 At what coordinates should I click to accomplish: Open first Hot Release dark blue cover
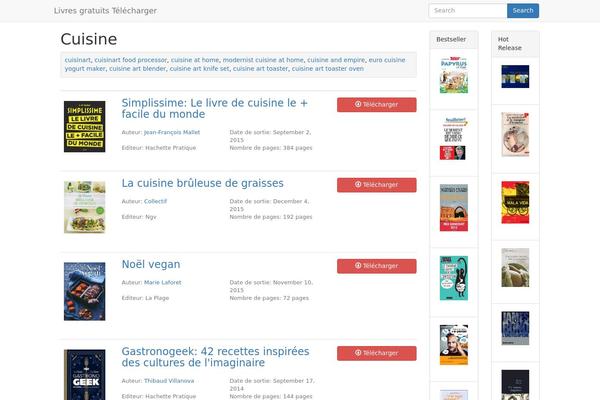pos(515,77)
